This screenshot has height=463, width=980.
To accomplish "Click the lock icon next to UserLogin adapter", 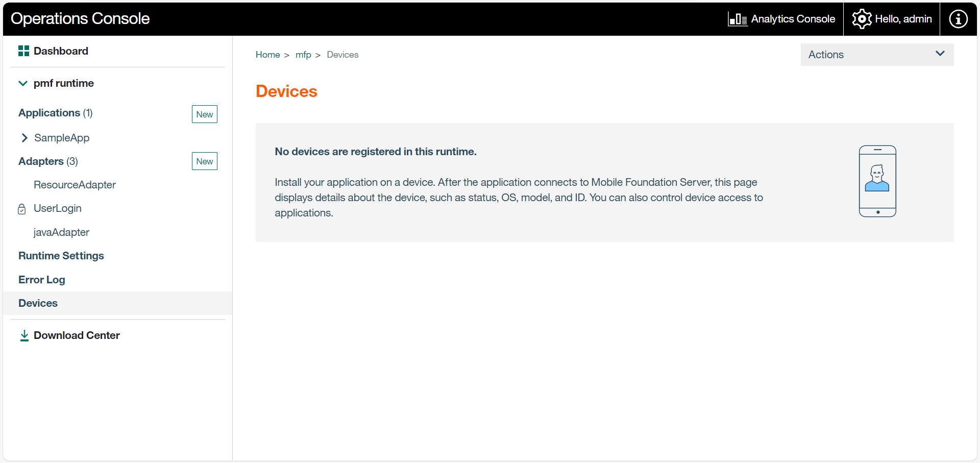I will coord(21,209).
